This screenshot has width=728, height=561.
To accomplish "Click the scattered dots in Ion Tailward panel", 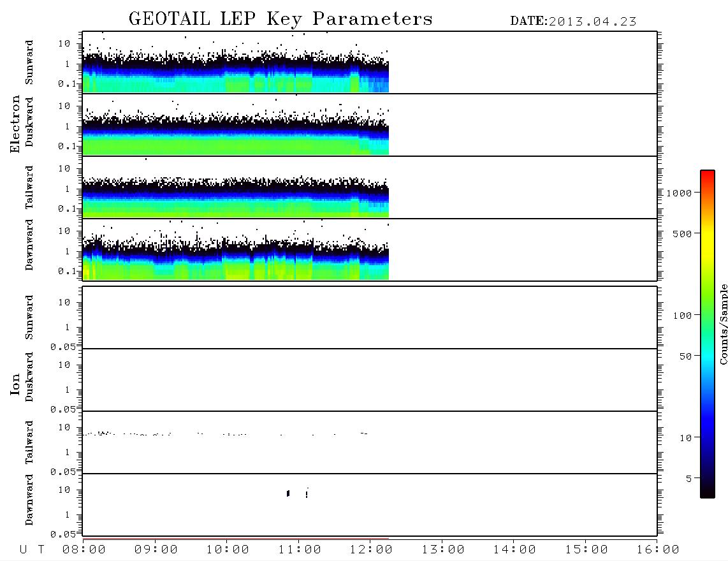I will click(x=226, y=433).
